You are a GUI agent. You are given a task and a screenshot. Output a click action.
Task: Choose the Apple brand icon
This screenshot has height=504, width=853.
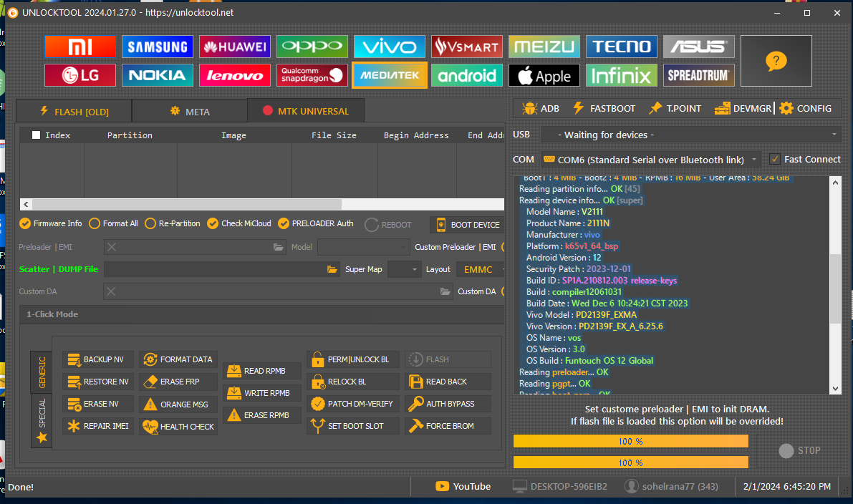point(544,75)
